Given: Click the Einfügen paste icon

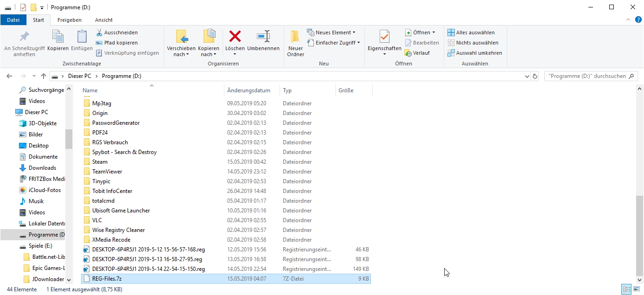Looking at the screenshot, I should point(82,37).
